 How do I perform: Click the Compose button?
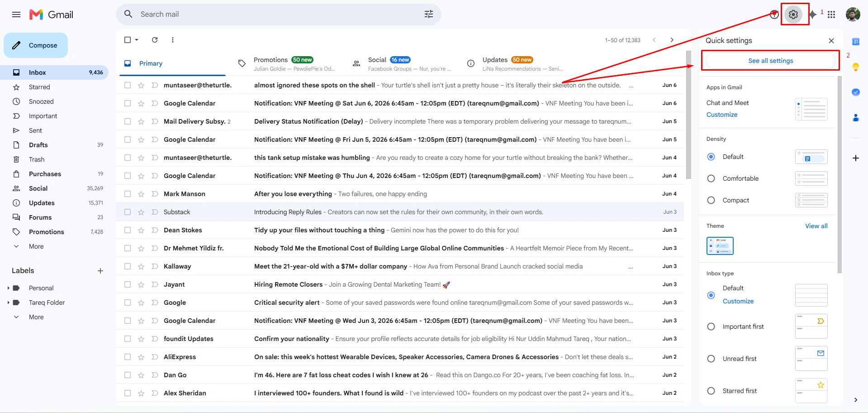36,45
